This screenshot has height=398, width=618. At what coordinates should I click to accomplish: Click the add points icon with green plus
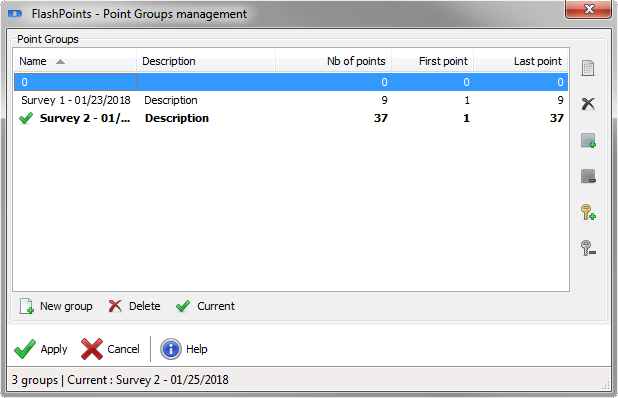click(x=588, y=140)
